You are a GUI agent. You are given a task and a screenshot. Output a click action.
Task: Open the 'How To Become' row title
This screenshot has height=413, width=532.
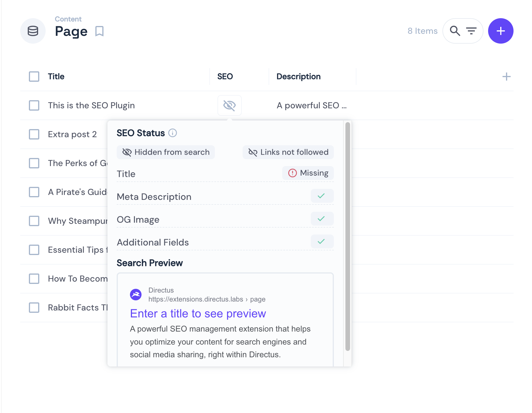pos(78,279)
